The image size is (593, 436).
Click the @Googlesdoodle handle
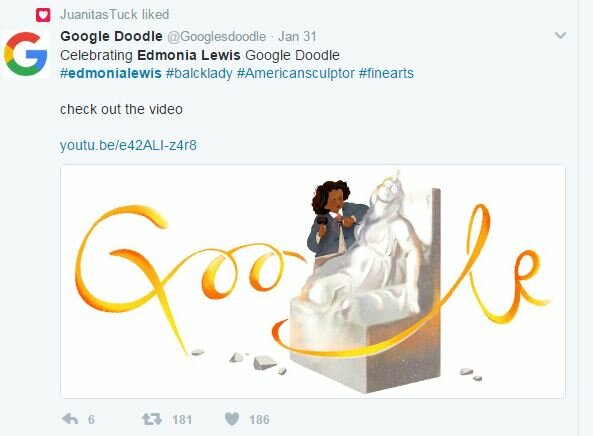(216, 37)
